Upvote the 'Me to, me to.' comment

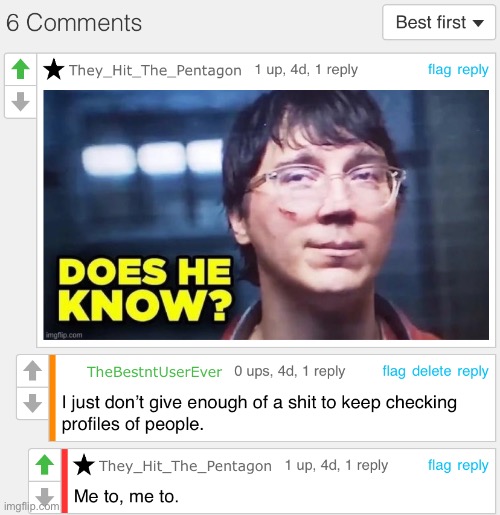[45, 465]
